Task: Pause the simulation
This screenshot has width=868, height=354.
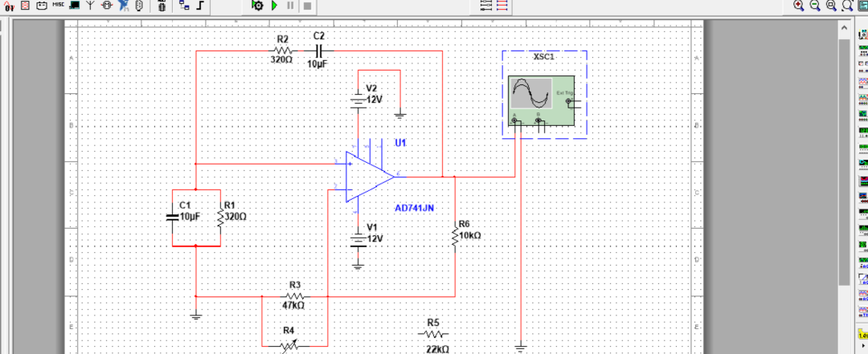Action: click(x=291, y=6)
